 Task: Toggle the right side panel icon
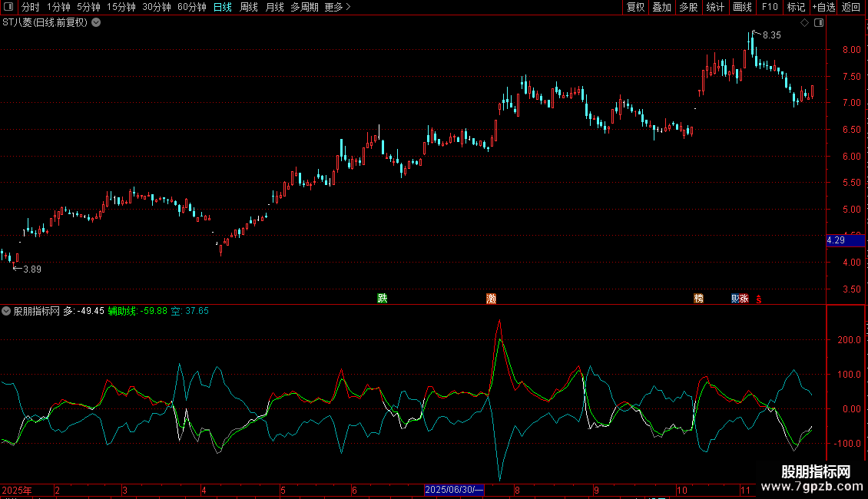(819, 23)
